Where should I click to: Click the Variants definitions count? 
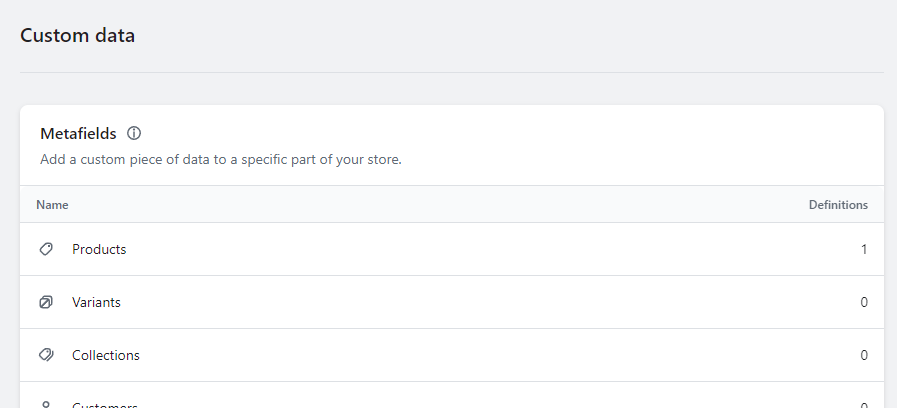tap(864, 302)
